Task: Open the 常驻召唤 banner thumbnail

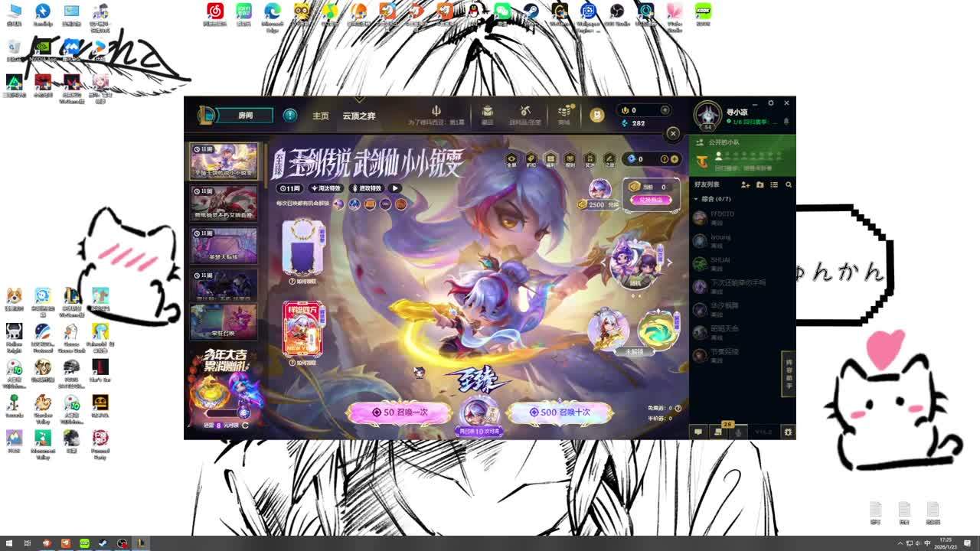Action: click(224, 322)
